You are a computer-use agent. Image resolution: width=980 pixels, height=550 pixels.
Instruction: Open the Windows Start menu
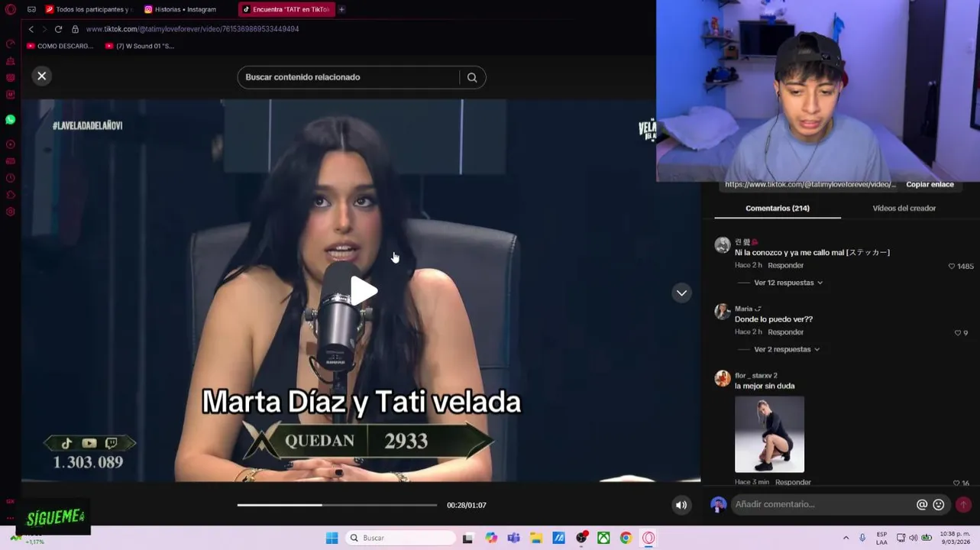332,538
